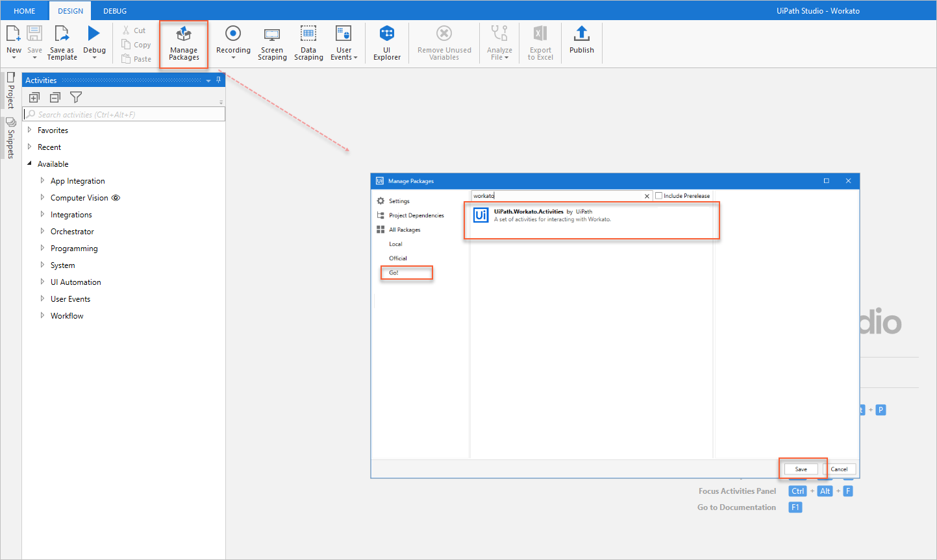The width and height of the screenshot is (937, 560).
Task: Switch to the DEBUG tab
Action: tap(115, 11)
